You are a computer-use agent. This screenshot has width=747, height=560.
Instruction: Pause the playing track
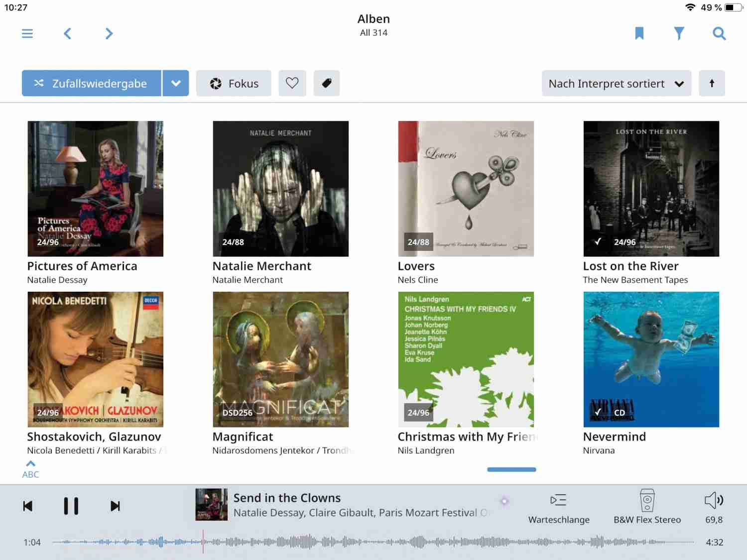[71, 506]
